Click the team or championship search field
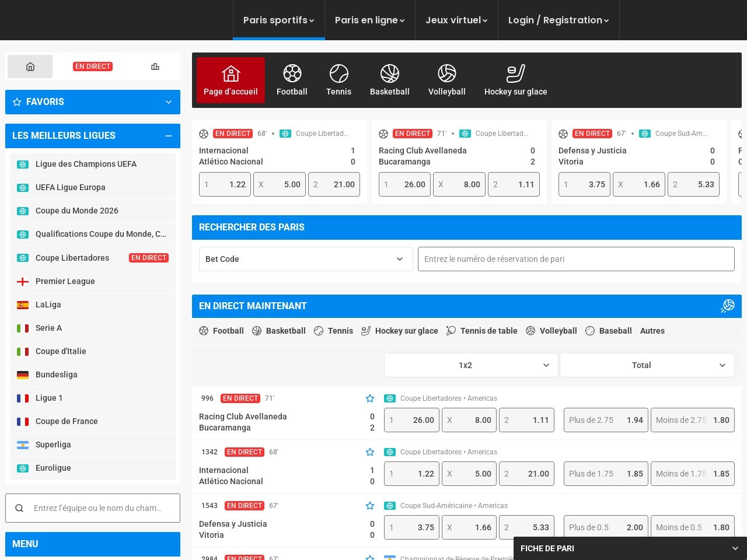 coord(93,508)
